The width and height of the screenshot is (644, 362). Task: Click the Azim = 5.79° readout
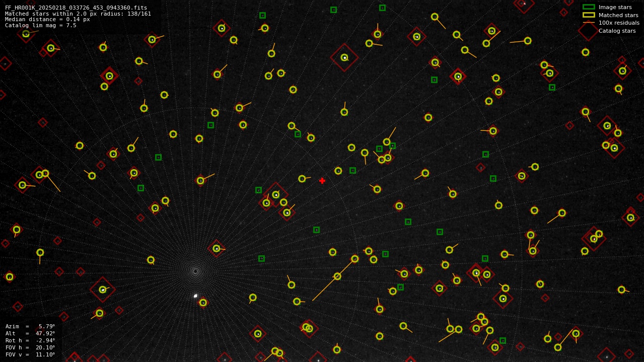pos(30,326)
